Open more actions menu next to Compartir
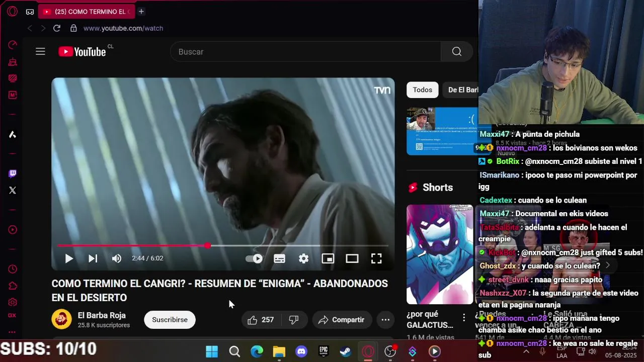The width and height of the screenshot is (644, 362). (385, 320)
